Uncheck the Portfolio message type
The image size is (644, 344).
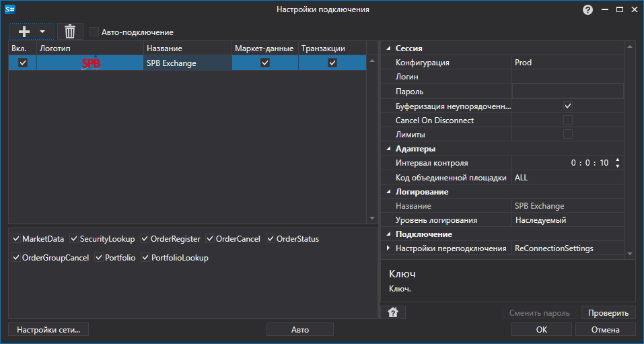click(x=99, y=258)
